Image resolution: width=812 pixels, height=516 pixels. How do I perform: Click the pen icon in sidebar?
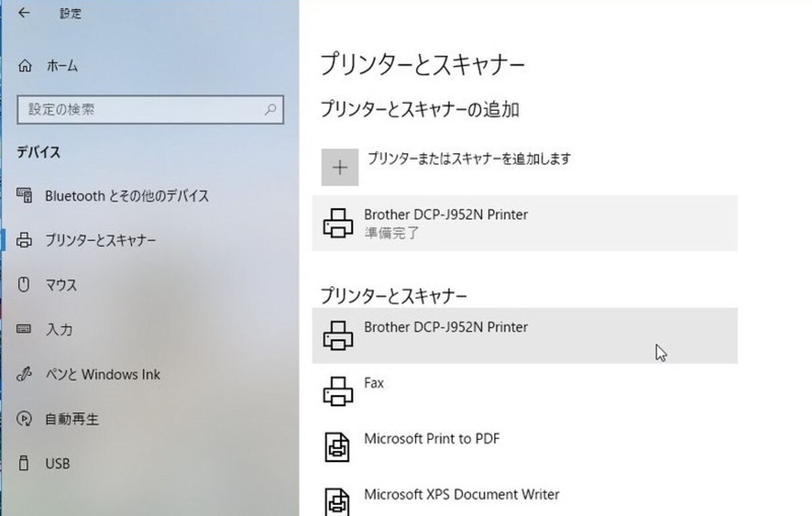24,374
